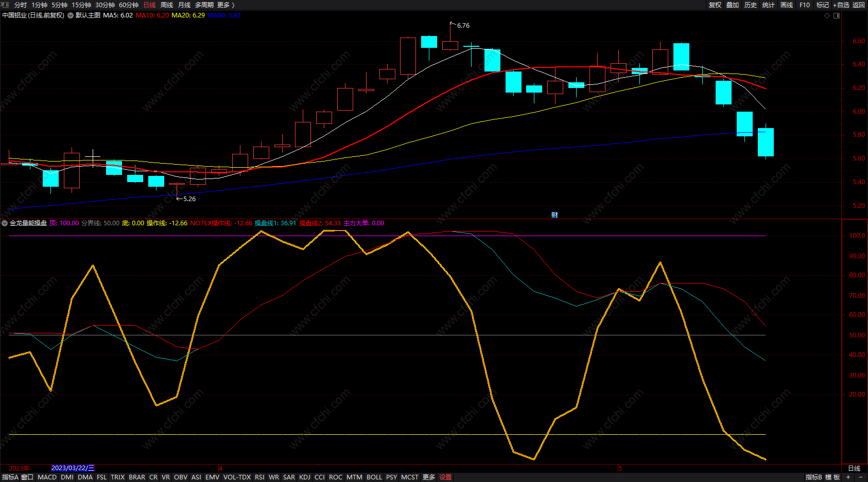Screen dimensions: 868x482
Task: Switch indicator to KDJ
Action: [305, 477]
